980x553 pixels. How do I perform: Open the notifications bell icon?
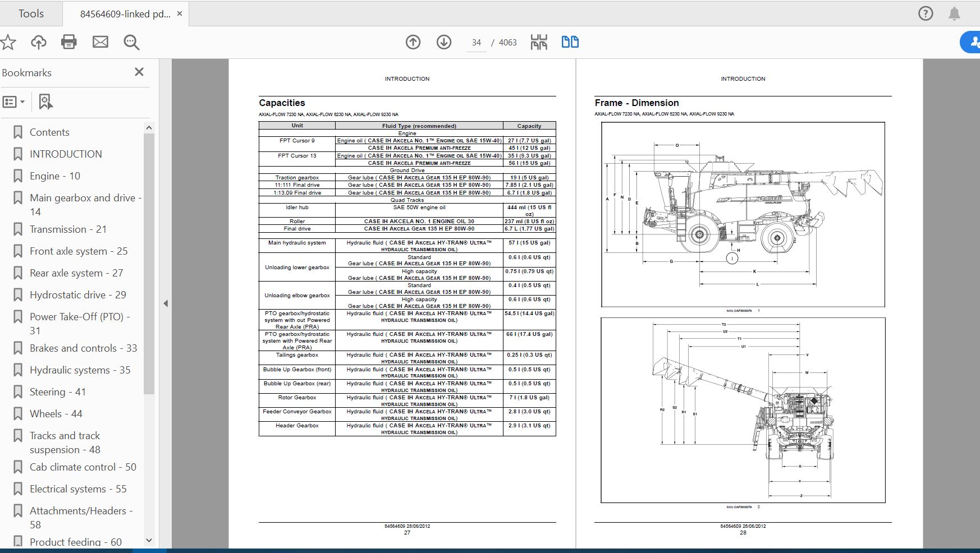click(954, 13)
